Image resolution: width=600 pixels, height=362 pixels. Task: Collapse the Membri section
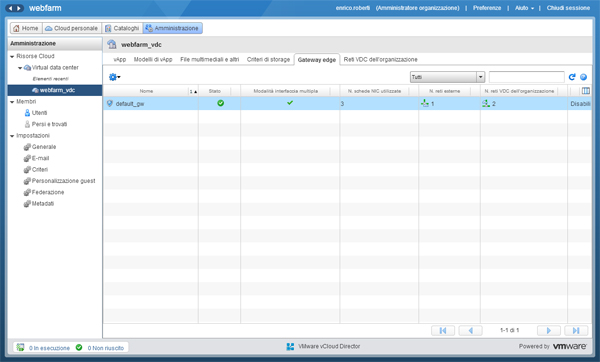(x=12, y=102)
